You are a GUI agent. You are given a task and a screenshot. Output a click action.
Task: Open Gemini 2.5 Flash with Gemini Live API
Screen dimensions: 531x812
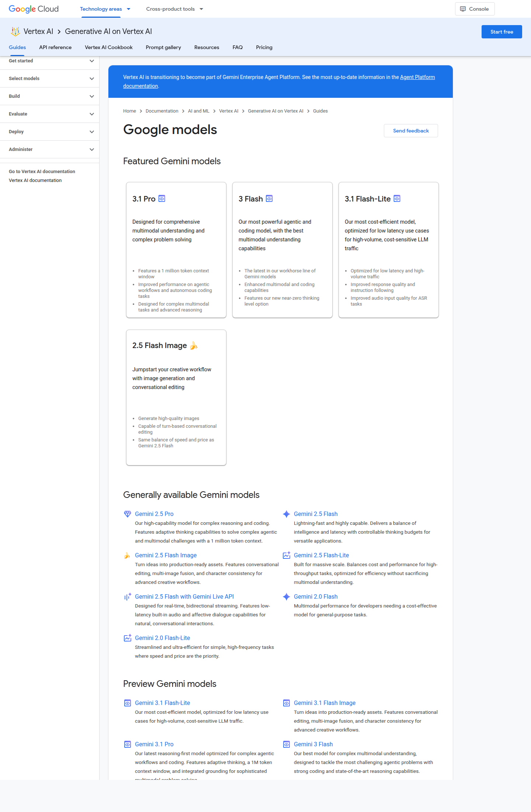click(184, 596)
